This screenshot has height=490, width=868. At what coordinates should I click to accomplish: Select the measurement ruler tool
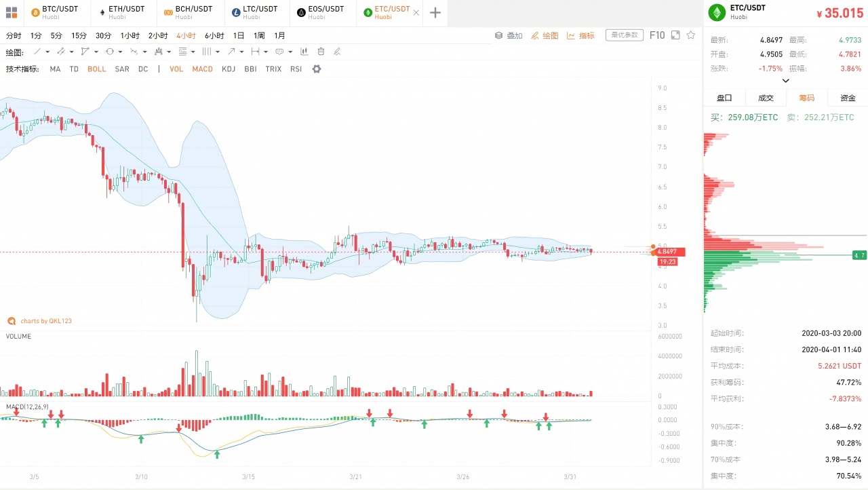click(x=255, y=52)
